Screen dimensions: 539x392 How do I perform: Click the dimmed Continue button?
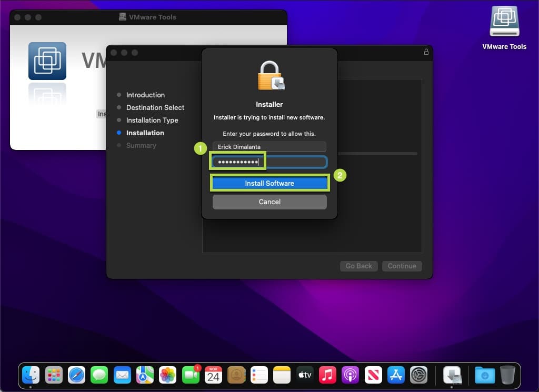[402, 266]
